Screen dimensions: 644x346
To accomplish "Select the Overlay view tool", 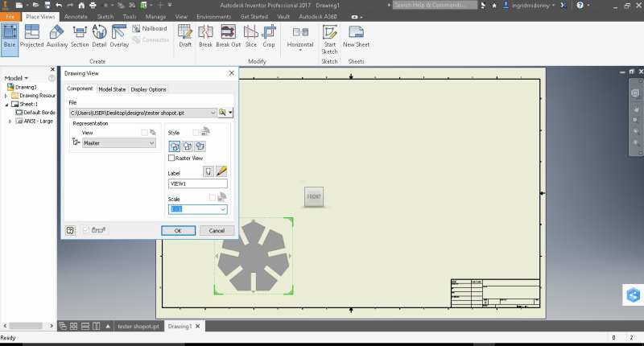I will [119, 37].
